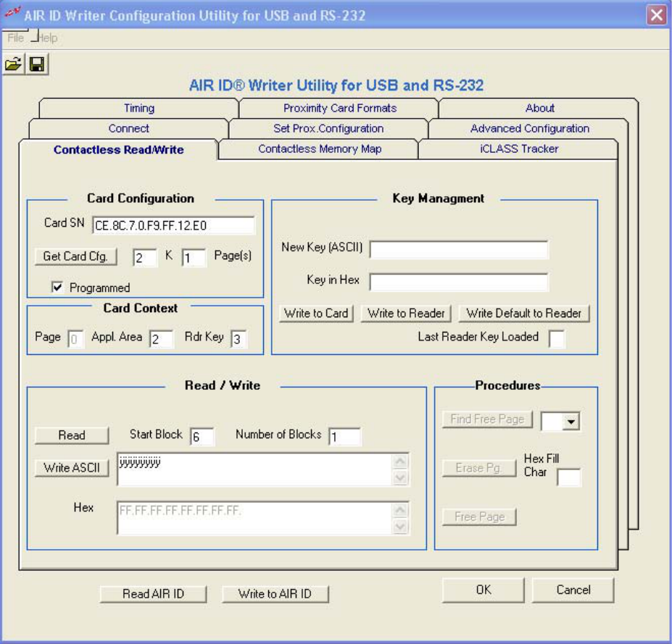Click the Rdr Key field
The height and width of the screenshot is (644, 672).
(x=238, y=339)
